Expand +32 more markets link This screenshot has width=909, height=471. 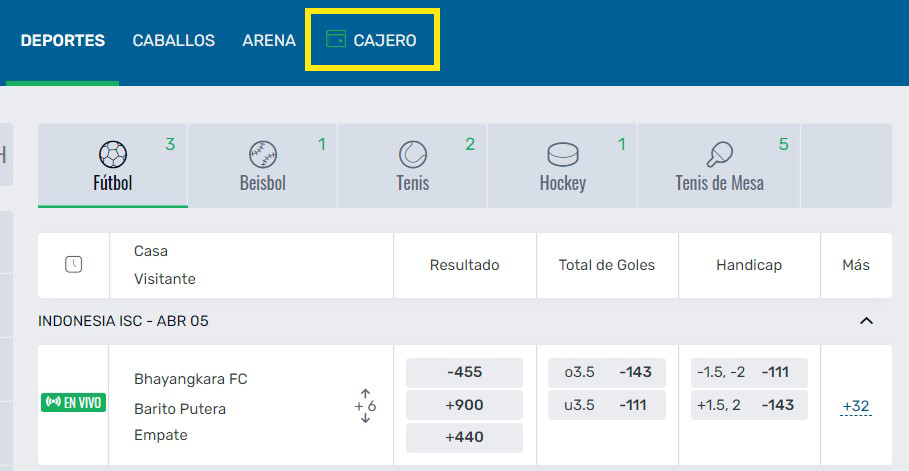tap(856, 406)
